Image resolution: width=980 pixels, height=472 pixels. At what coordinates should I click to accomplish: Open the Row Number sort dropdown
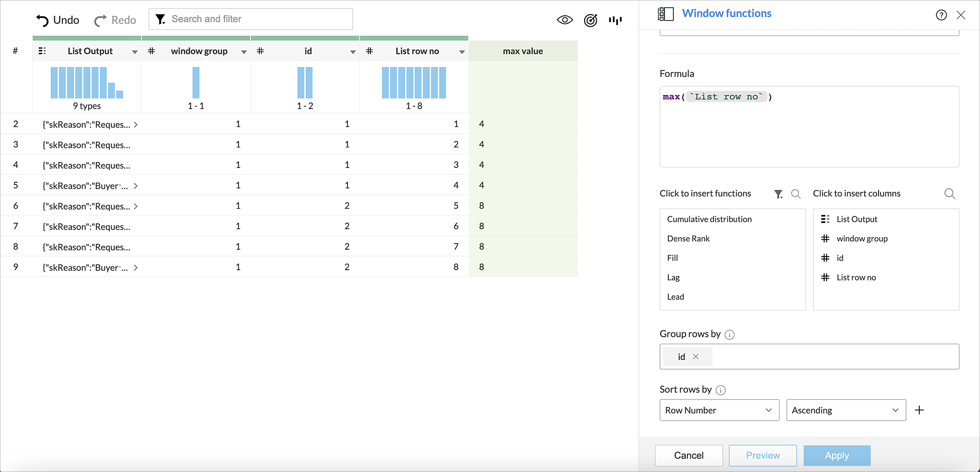[x=719, y=410]
